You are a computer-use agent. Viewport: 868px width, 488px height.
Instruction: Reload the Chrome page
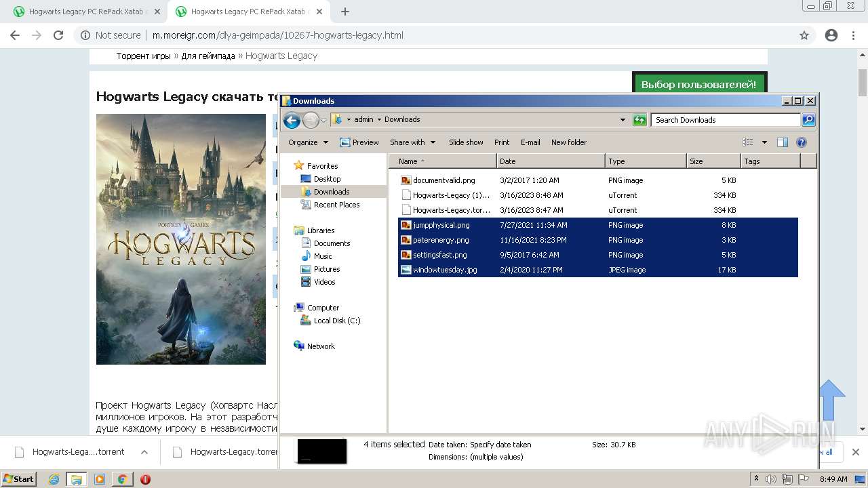pos(58,35)
